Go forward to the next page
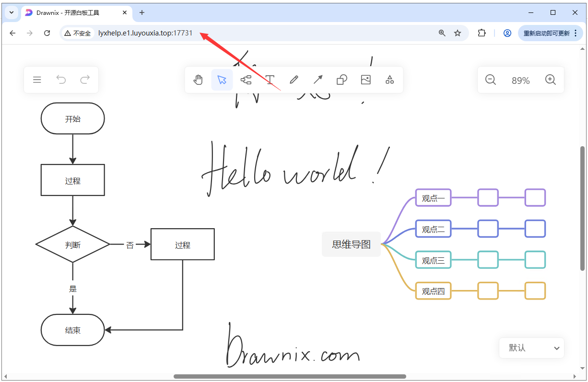Viewport: 588px width, 382px height. (x=30, y=33)
